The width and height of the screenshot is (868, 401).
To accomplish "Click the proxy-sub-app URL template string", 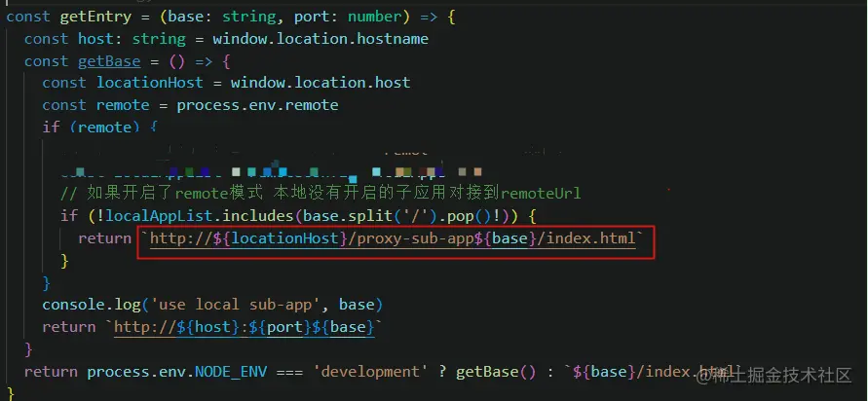I will (x=393, y=238).
